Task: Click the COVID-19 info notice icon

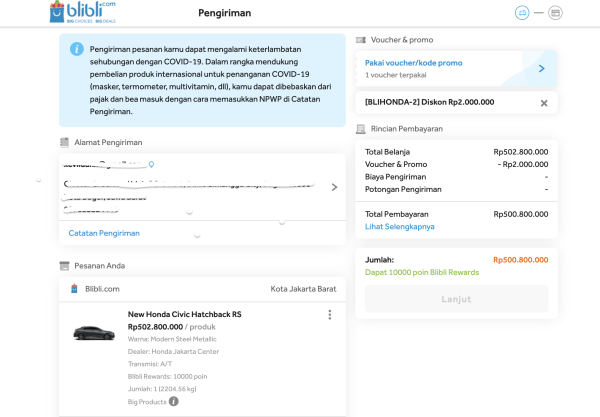Action: pyautogui.click(x=77, y=49)
